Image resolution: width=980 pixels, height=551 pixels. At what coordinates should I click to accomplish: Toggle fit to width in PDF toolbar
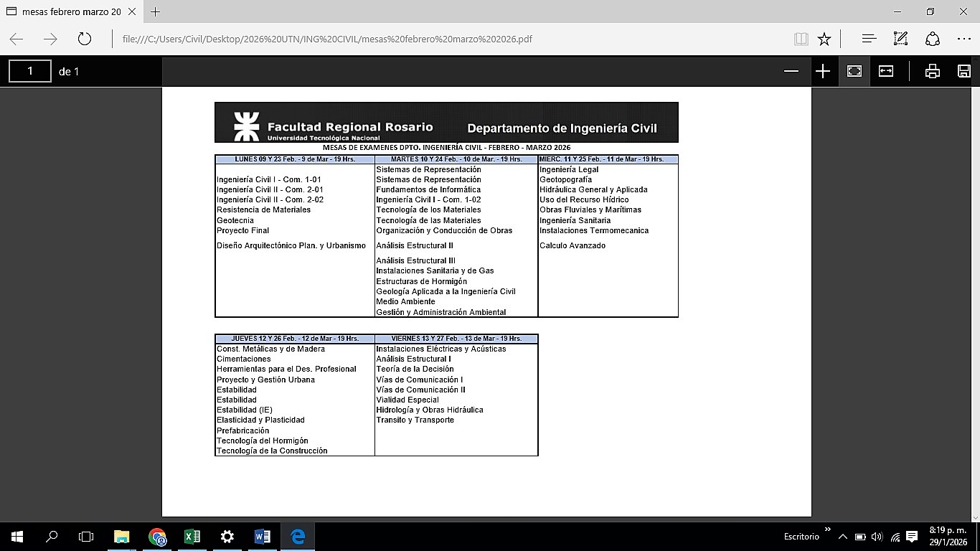[886, 71]
